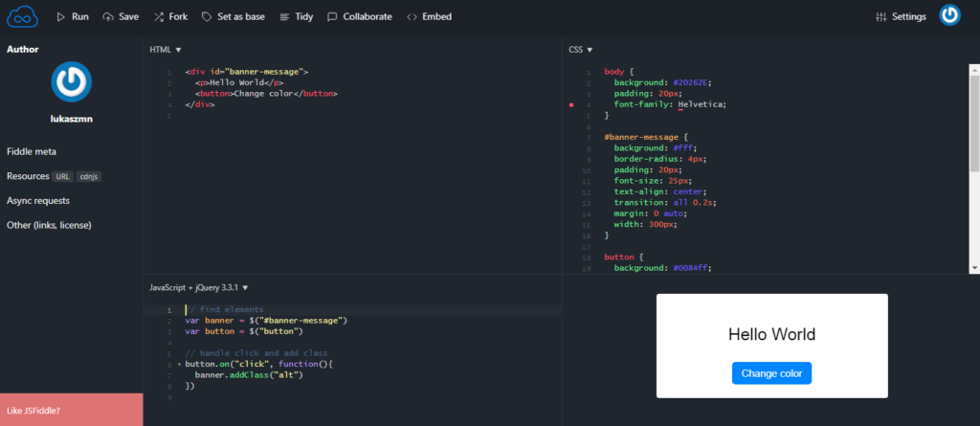Expand Async requests section

(x=38, y=201)
